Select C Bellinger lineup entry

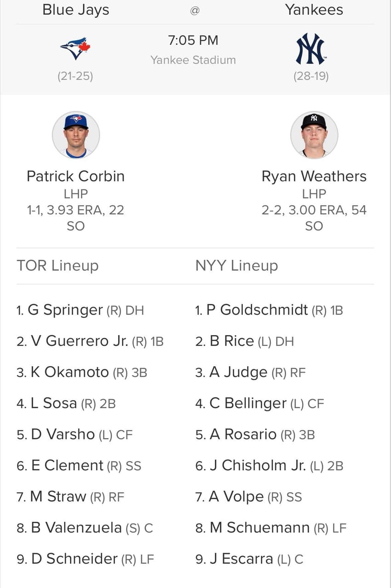259,403
